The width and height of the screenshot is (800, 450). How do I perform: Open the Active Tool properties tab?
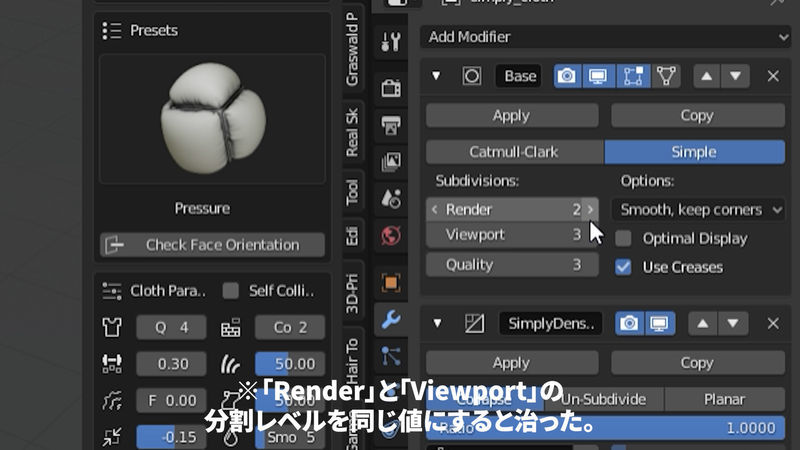(391, 41)
